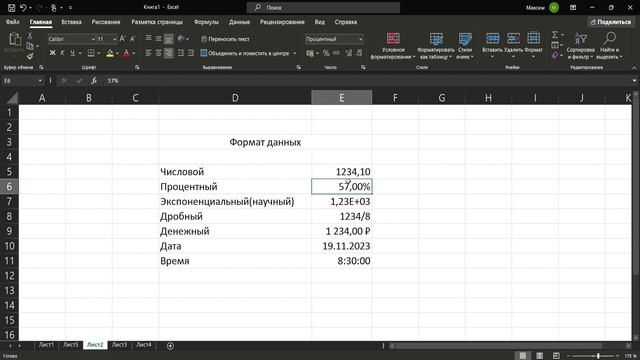Click the Paste clipboard icon
The width and height of the screenshot is (640, 360).
click(15, 39)
